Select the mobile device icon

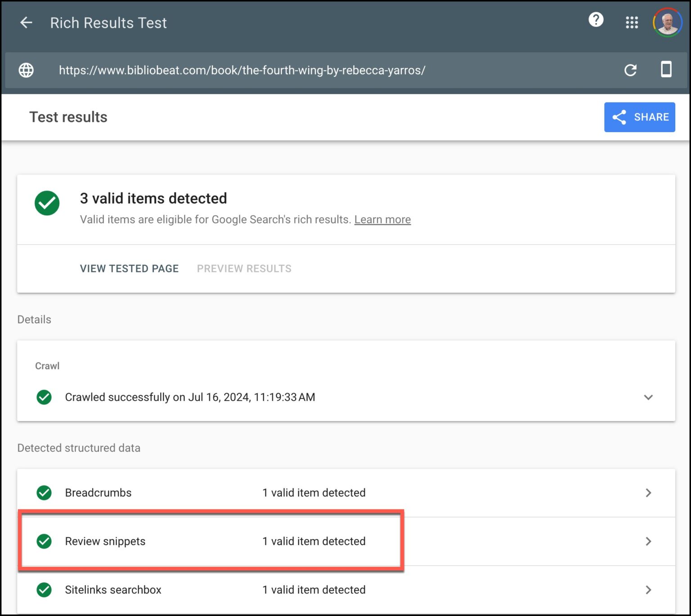click(x=666, y=70)
